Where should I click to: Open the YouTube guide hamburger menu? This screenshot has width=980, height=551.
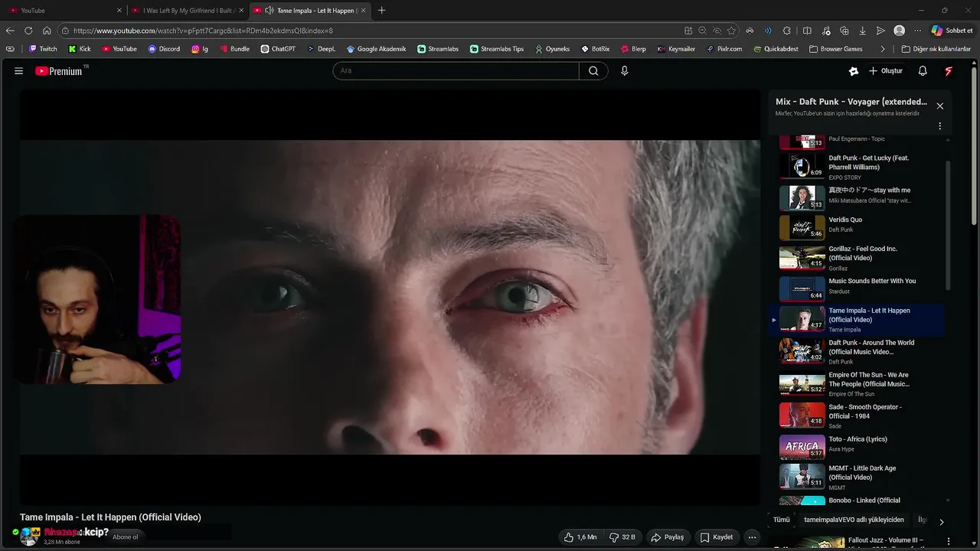pos(18,70)
